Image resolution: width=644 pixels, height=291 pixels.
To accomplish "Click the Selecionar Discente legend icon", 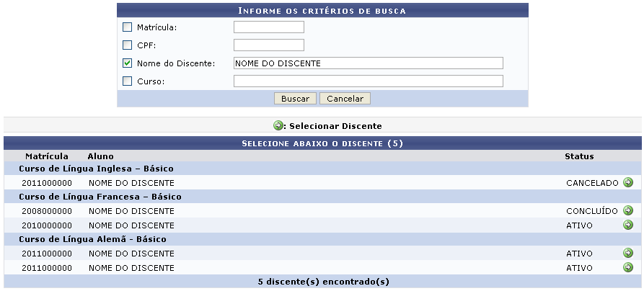I will [278, 125].
